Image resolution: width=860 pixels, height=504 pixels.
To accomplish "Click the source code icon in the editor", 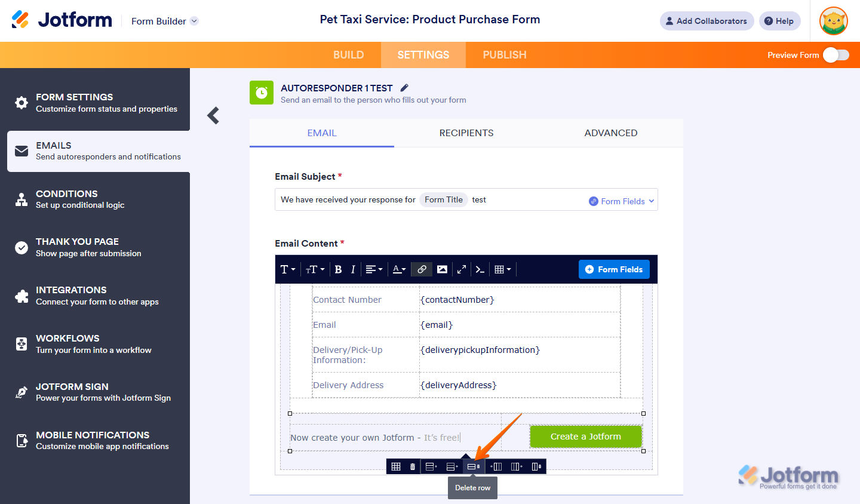I will click(x=480, y=269).
